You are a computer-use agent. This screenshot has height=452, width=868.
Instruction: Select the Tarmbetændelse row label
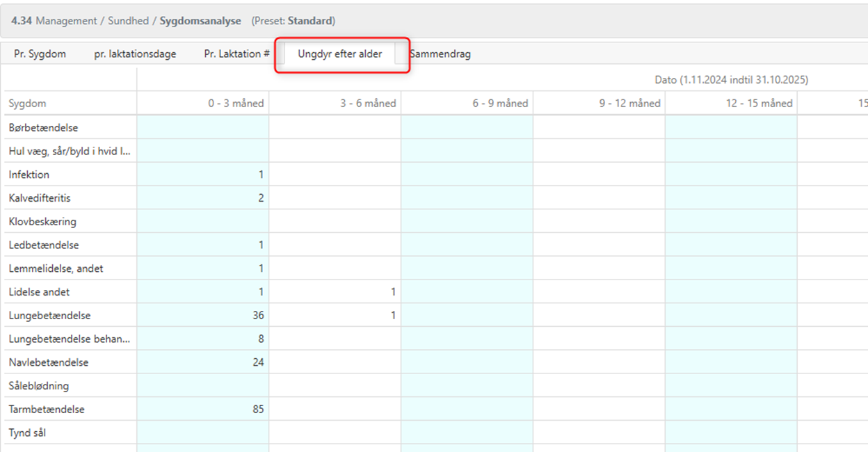click(47, 409)
